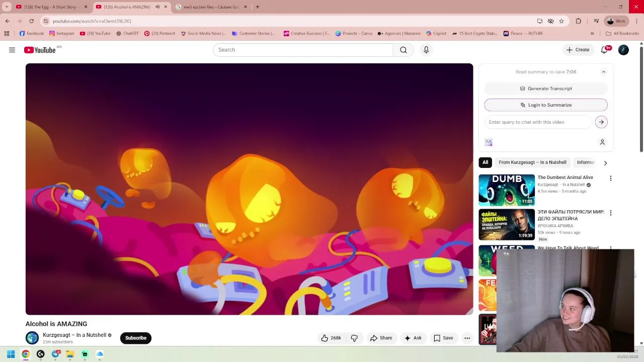The image size is (644, 362).
Task: Click the Ask button
Action: coord(413,338)
